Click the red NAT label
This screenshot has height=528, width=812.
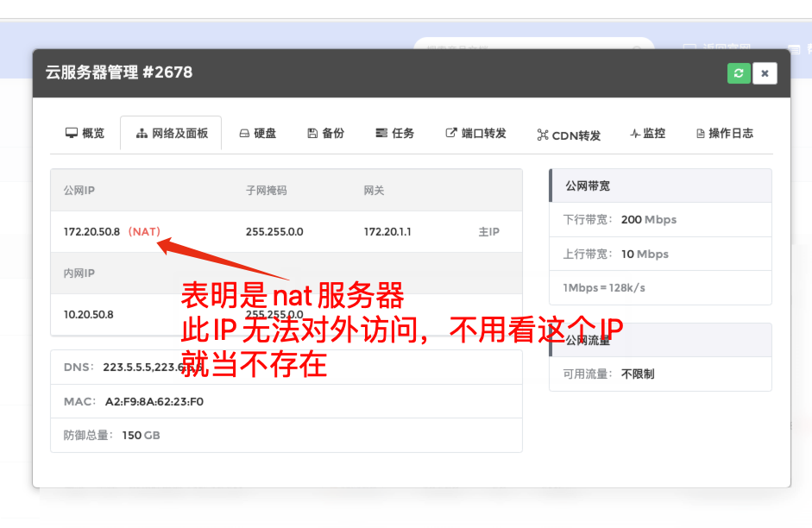(x=144, y=232)
